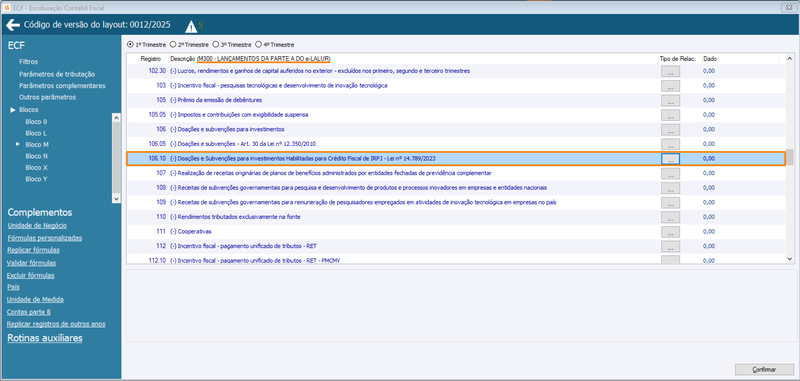The image size is (800, 381).
Task: Select Bloco N in the tree
Action: tap(37, 156)
